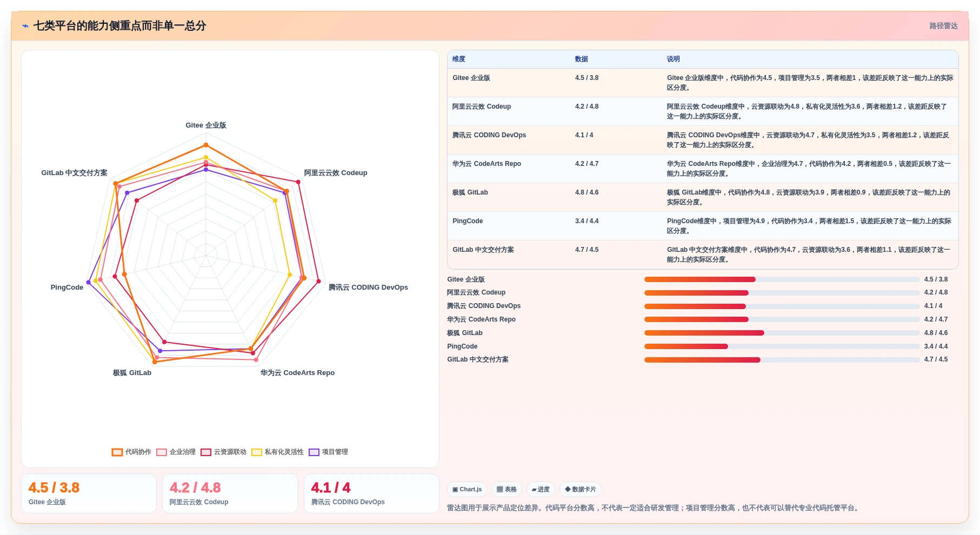Click the 说明 column header
This screenshot has height=535, width=980.
pyautogui.click(x=674, y=59)
